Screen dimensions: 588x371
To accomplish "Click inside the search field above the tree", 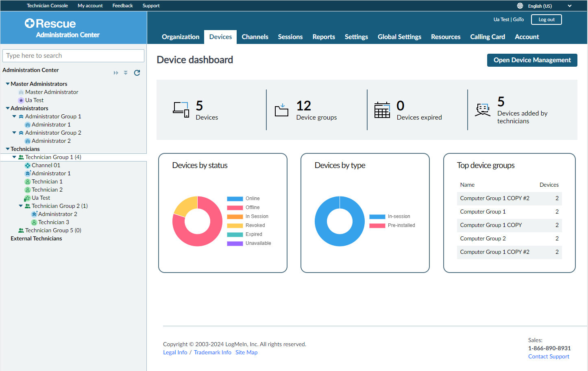I will click(73, 55).
